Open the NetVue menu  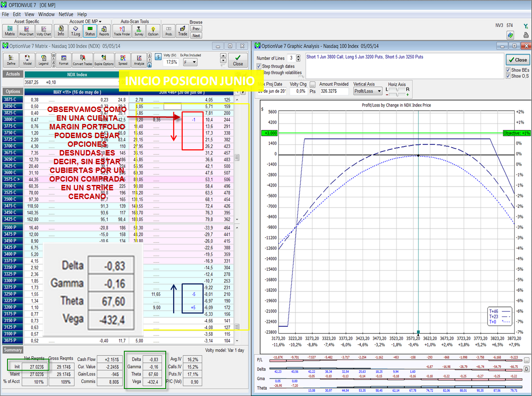pos(66,14)
